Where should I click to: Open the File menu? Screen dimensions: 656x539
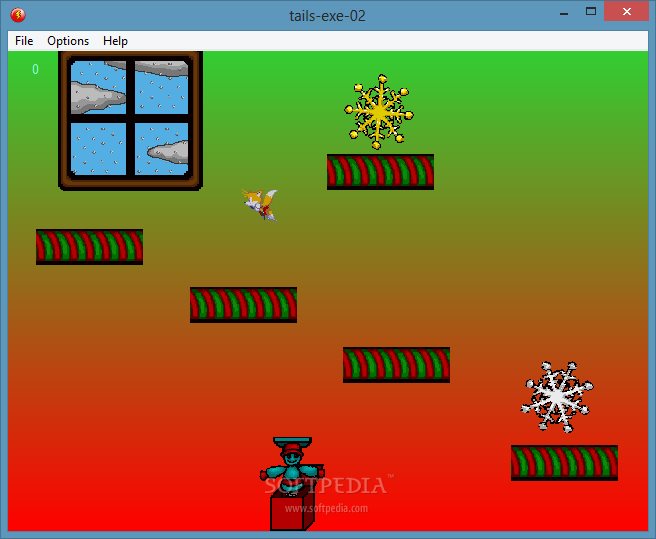point(24,41)
